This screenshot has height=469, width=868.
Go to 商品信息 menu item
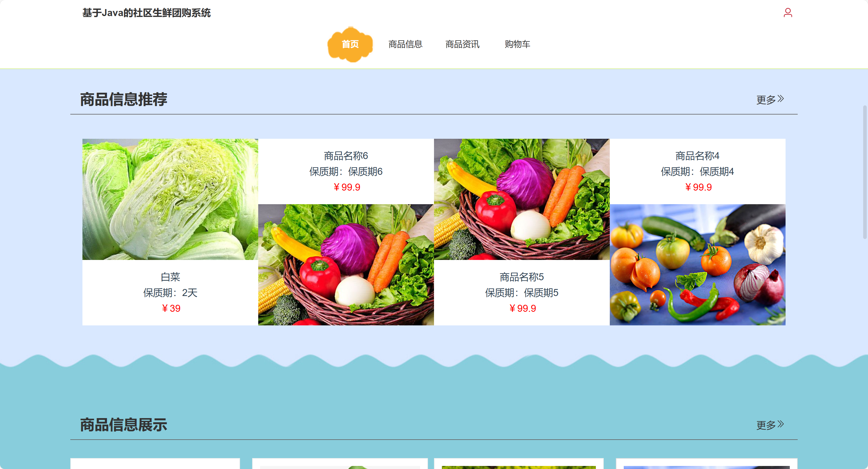point(405,44)
